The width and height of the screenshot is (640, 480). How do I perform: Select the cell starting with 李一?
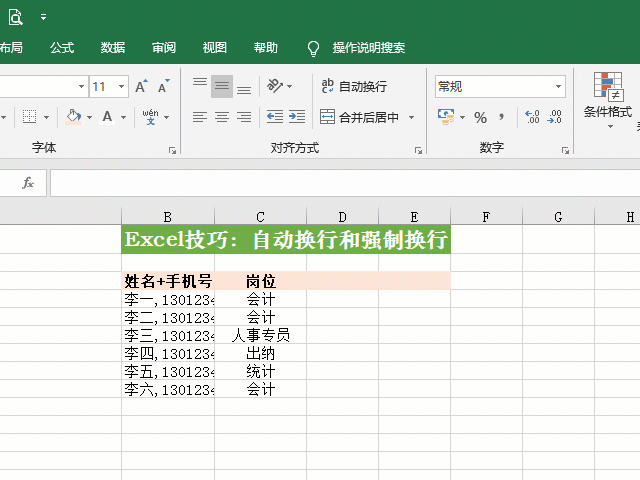click(168, 299)
